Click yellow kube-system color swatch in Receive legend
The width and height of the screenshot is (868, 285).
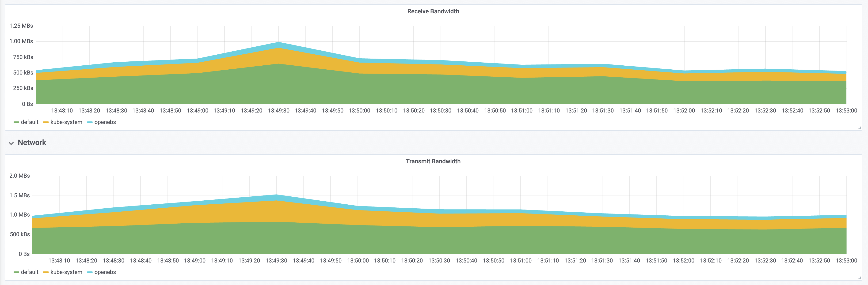pyautogui.click(x=46, y=122)
